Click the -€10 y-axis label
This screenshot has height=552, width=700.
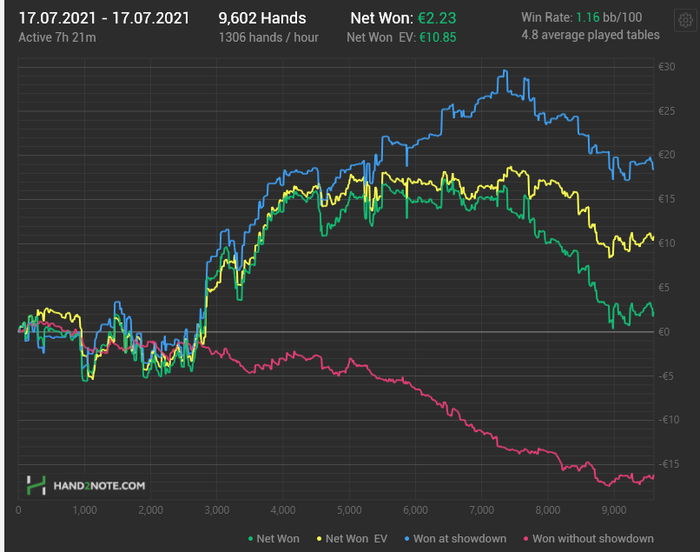(x=669, y=420)
